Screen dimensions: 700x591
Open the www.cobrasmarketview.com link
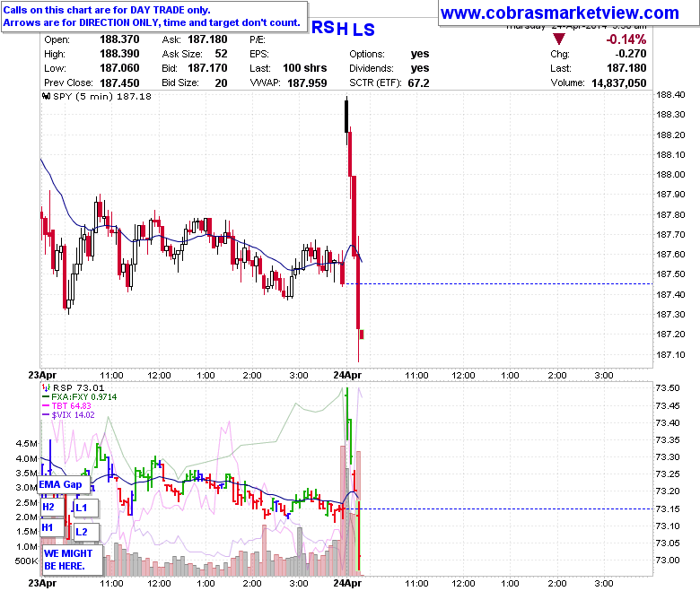pos(559,13)
